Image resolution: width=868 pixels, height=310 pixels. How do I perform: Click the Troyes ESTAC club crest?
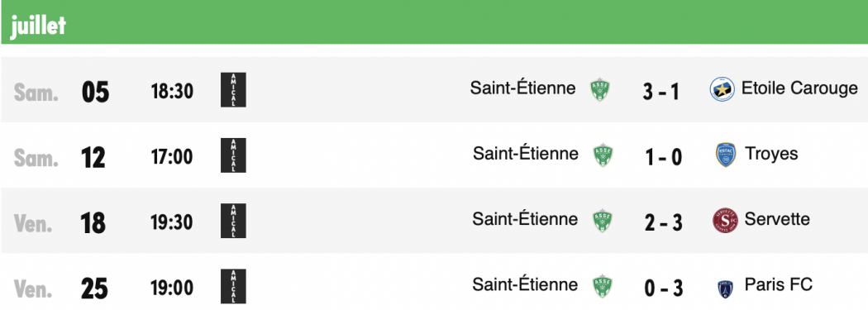pyautogui.click(x=726, y=155)
